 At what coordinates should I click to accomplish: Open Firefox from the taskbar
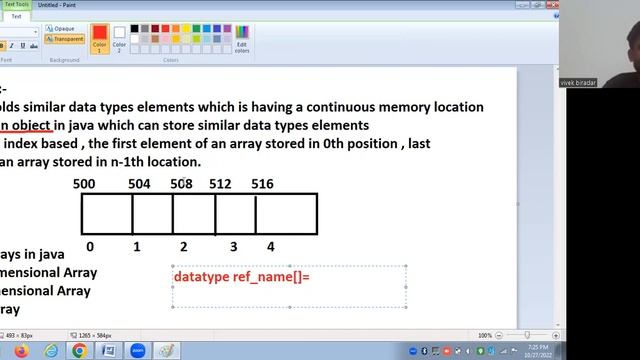pyautogui.click(x=21, y=351)
